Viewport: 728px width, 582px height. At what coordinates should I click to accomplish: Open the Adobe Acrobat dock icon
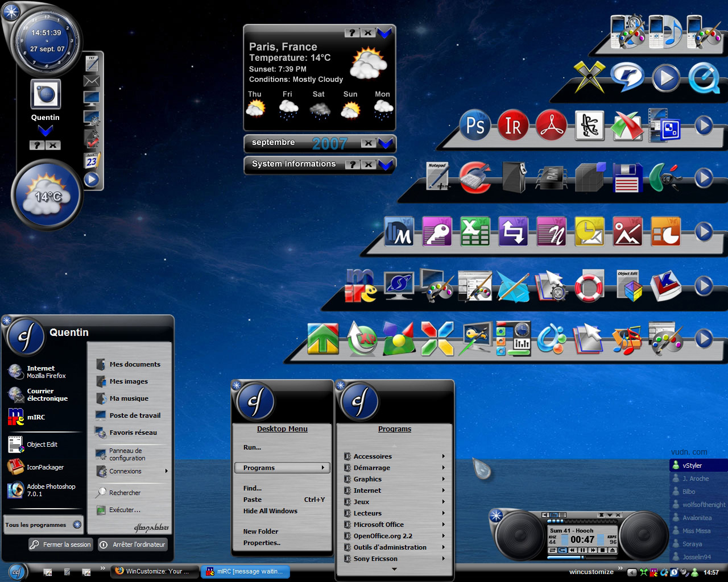551,125
